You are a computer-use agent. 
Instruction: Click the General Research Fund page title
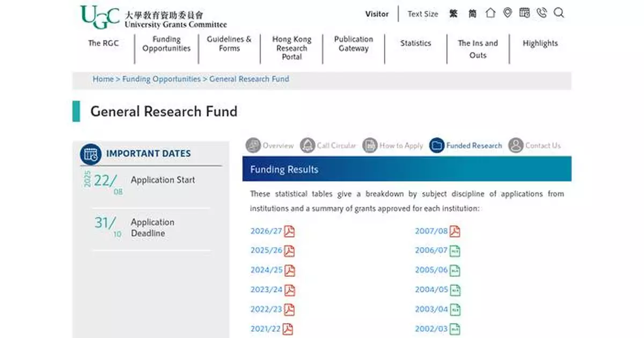pyautogui.click(x=164, y=111)
